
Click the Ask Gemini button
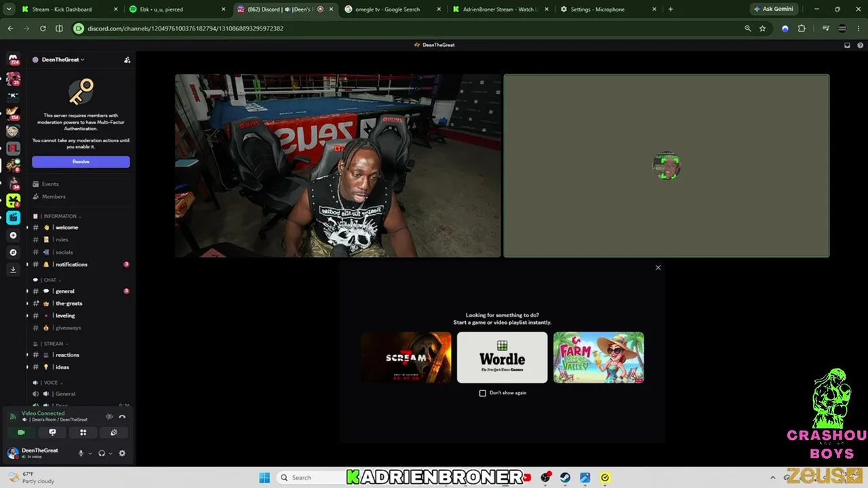[x=774, y=9]
